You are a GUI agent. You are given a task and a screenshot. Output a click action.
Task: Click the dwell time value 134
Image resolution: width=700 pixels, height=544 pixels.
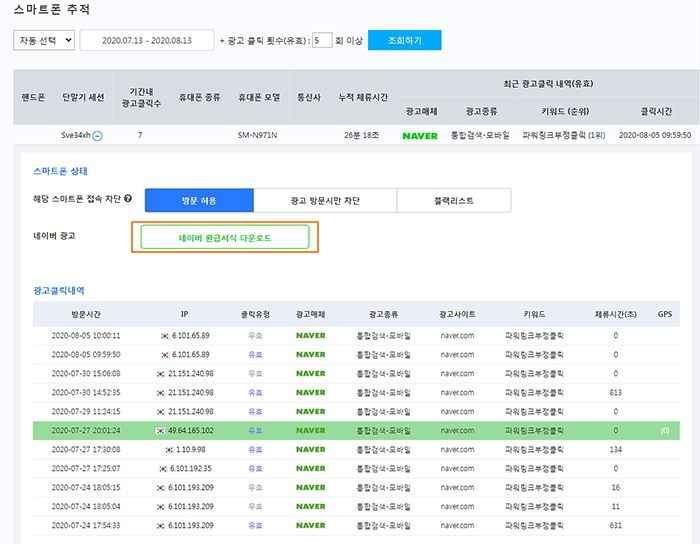[x=616, y=449]
